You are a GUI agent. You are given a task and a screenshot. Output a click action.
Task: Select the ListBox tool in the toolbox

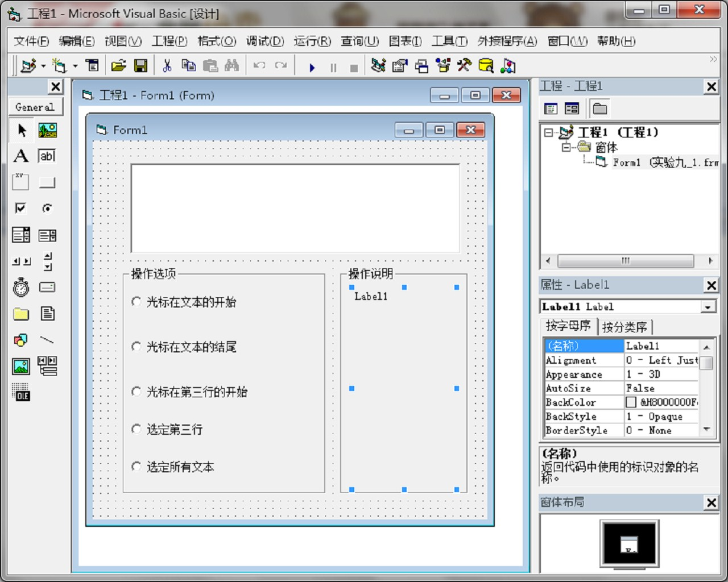pos(47,235)
